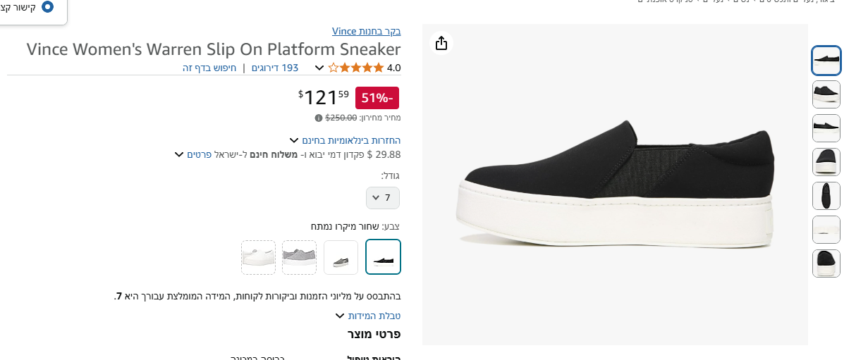Click the star rating icons

coord(356,68)
